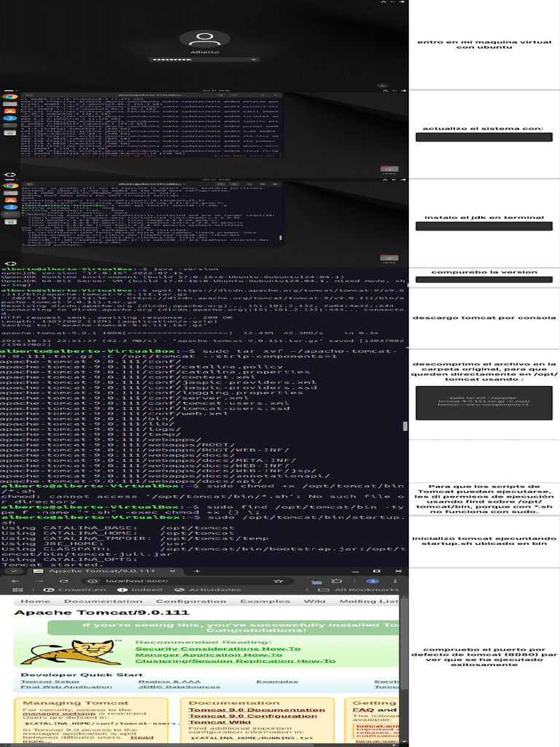Open Manager Application How-To link
The width and height of the screenshot is (560, 747).
pyautogui.click(x=209, y=655)
